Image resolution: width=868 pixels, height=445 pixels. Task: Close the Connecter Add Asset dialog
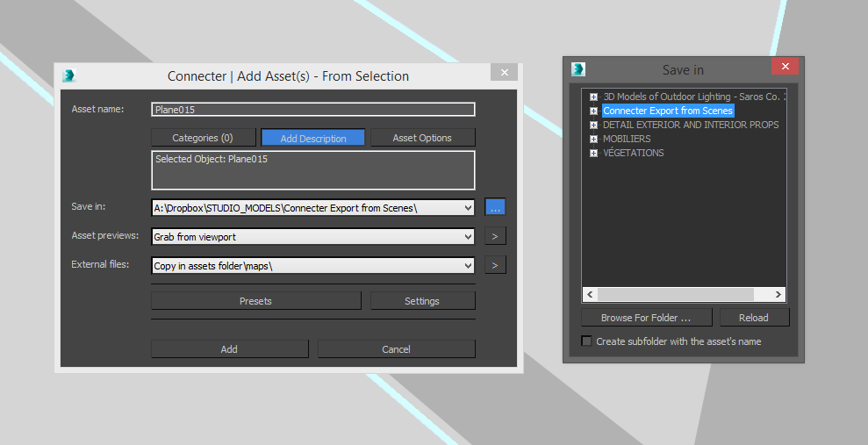point(505,72)
